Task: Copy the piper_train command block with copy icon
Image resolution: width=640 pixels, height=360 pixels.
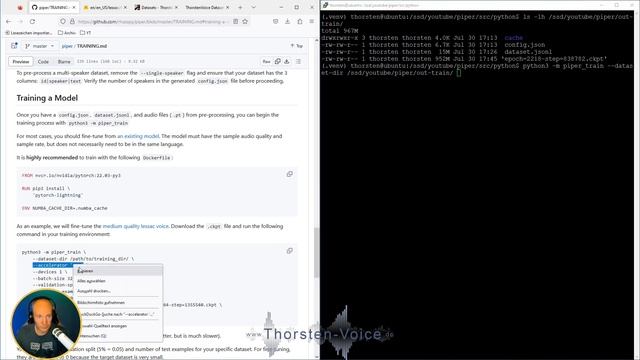Action: (x=289, y=251)
